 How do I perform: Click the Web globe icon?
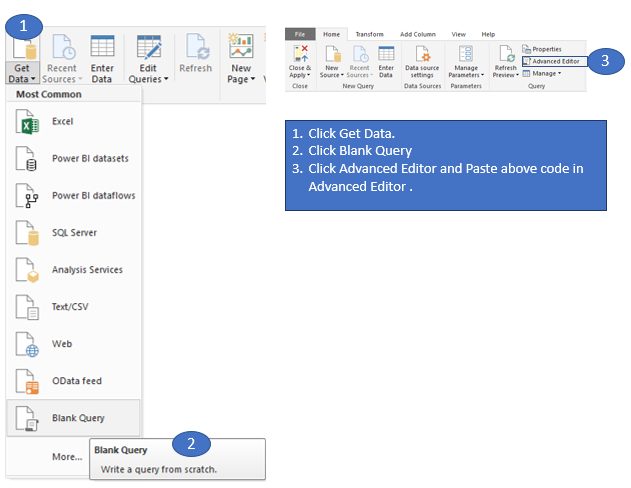[x=27, y=344]
